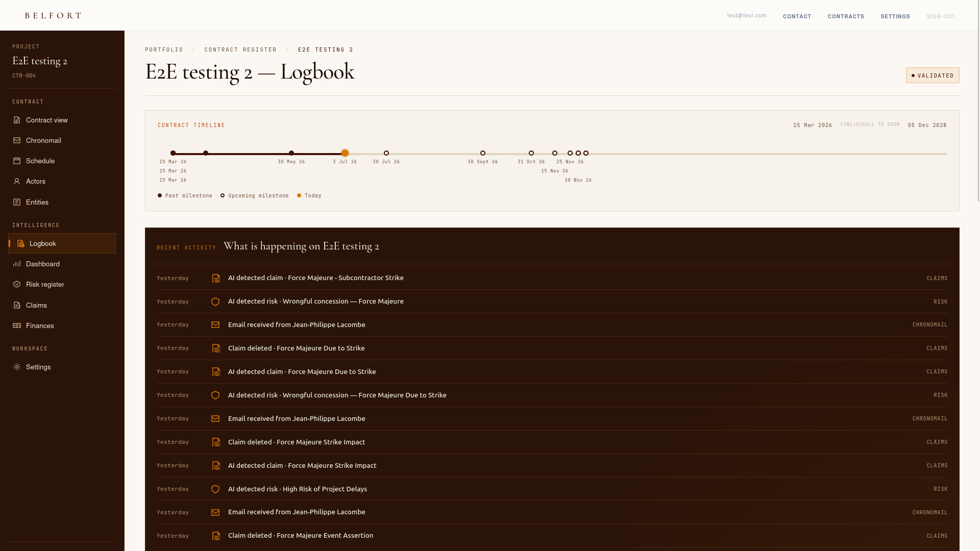
Task: Open 'Claim deleted · Force Majeure Event Assertion' entry
Action: [x=552, y=536]
